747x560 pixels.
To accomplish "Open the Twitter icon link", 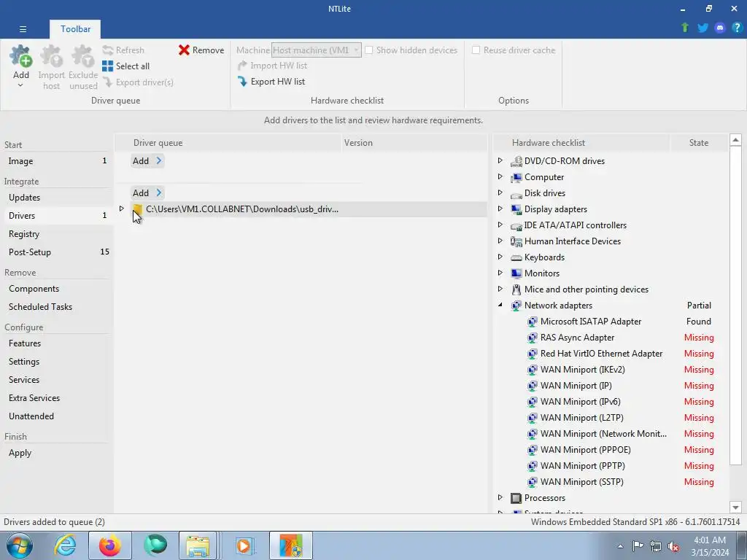I will click(703, 28).
